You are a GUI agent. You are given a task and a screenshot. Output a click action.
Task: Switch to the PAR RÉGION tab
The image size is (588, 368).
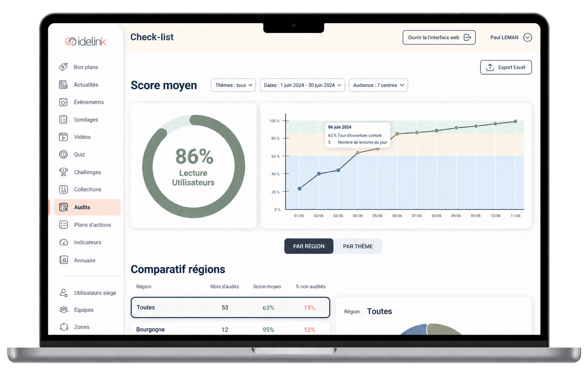coord(309,246)
